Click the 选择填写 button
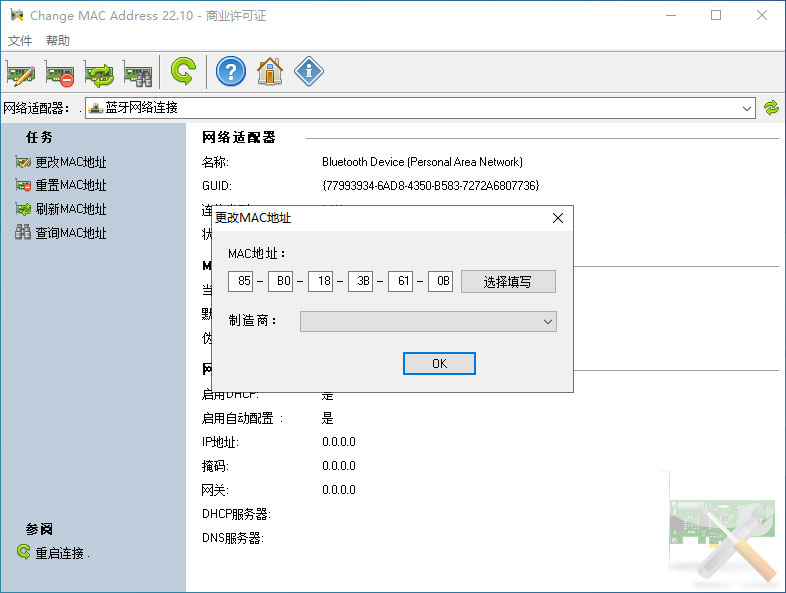Screen dimensions: 786x593 point(508,282)
